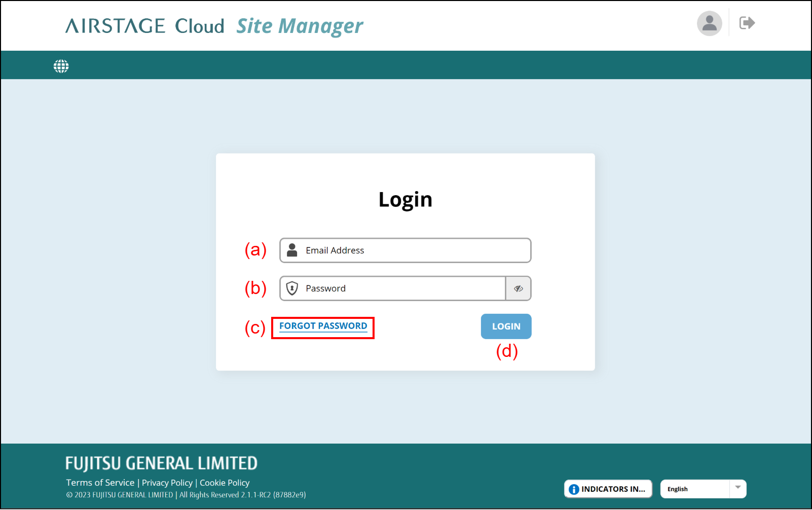Open the Cookie Policy link
The image size is (812, 510).
point(225,483)
